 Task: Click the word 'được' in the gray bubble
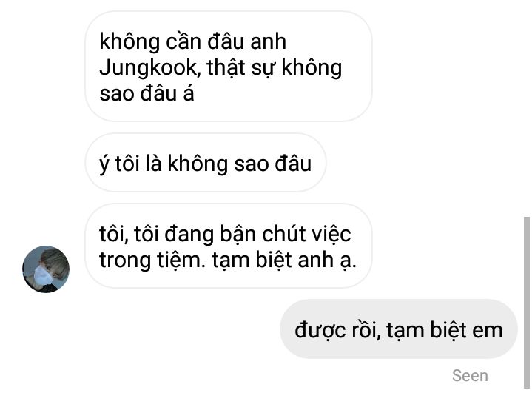pyautogui.click(x=320, y=330)
